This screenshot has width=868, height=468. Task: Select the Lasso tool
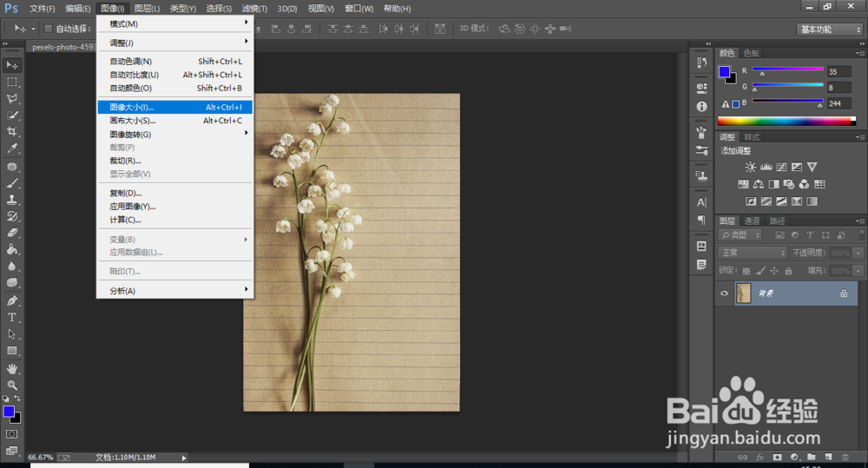pyautogui.click(x=11, y=99)
